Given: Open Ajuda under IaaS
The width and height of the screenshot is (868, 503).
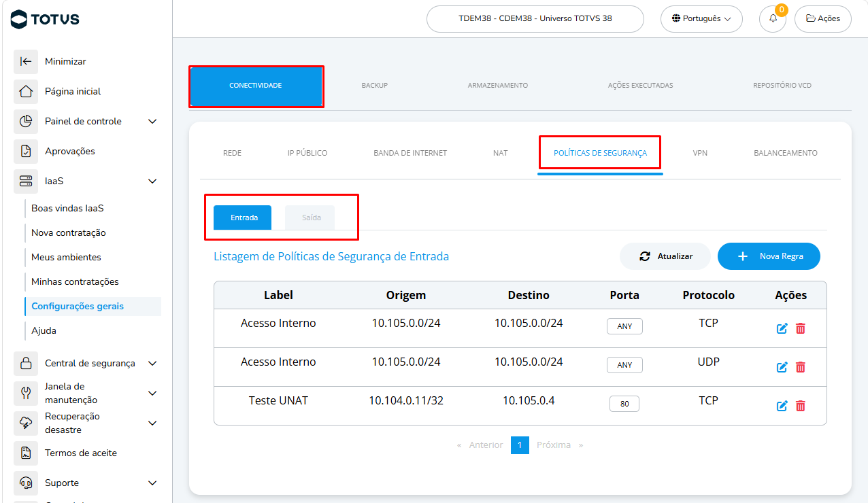Looking at the screenshot, I should tap(44, 330).
